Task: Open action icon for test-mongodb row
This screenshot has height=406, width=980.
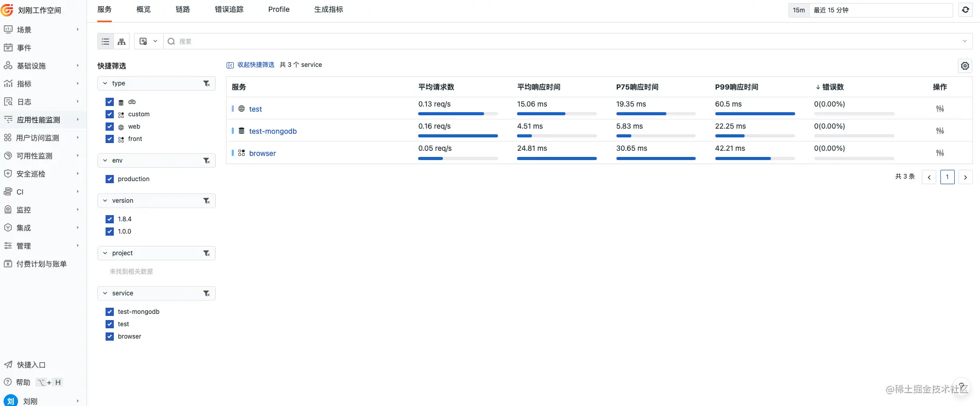Action: tap(940, 131)
